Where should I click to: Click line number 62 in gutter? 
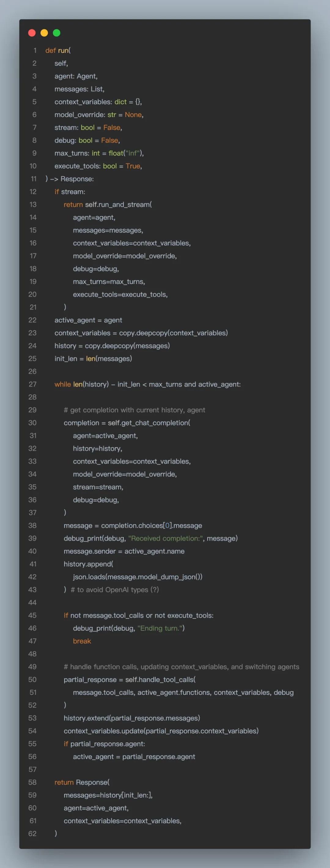(32, 833)
